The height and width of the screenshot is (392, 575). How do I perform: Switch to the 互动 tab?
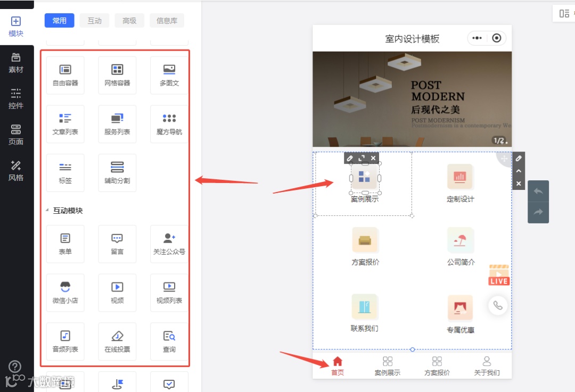94,21
